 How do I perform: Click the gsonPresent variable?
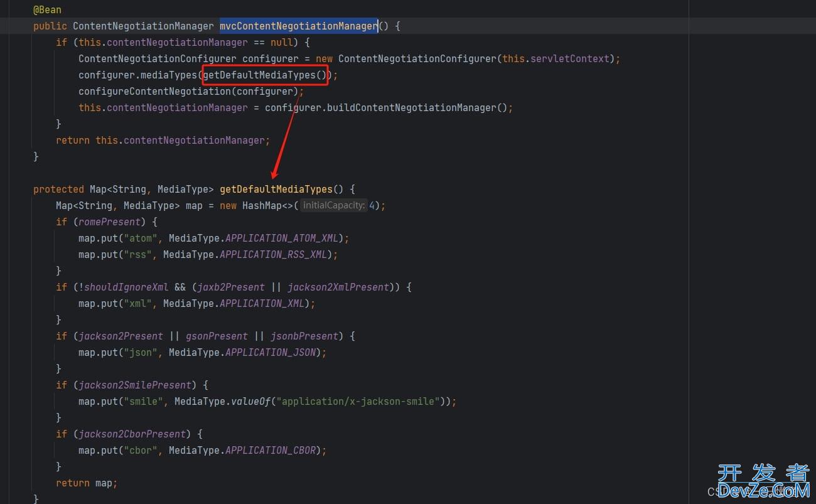point(217,336)
